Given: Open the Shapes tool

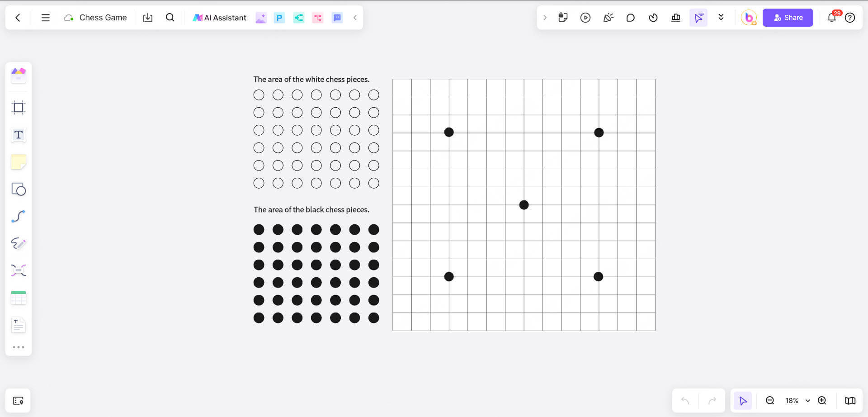Looking at the screenshot, I should [19, 189].
